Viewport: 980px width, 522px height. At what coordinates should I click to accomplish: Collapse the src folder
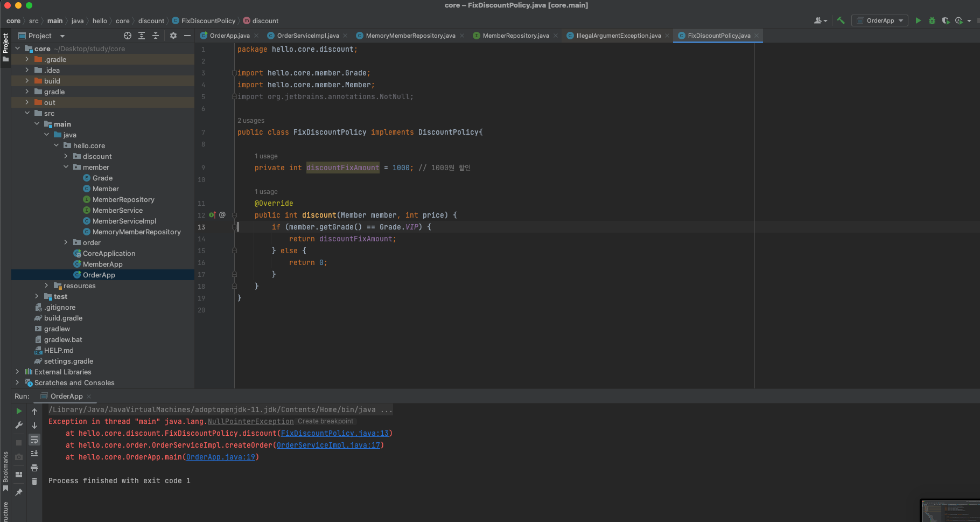[27, 113]
